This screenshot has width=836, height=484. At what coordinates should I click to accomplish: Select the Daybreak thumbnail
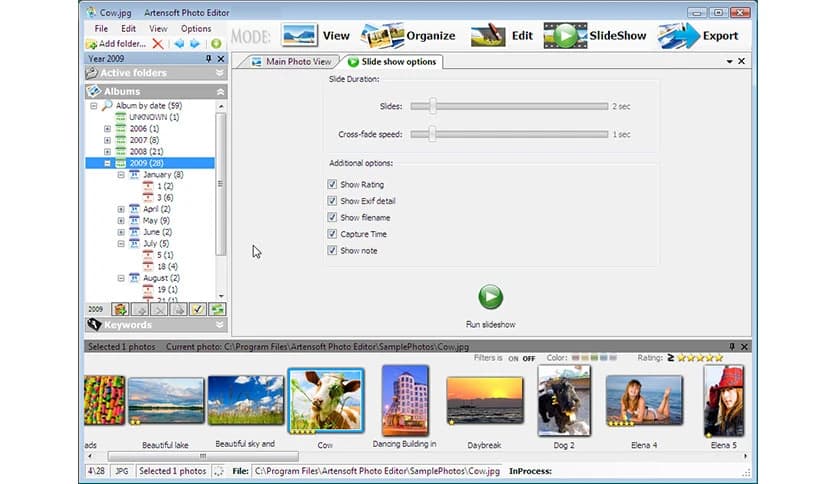[485, 400]
